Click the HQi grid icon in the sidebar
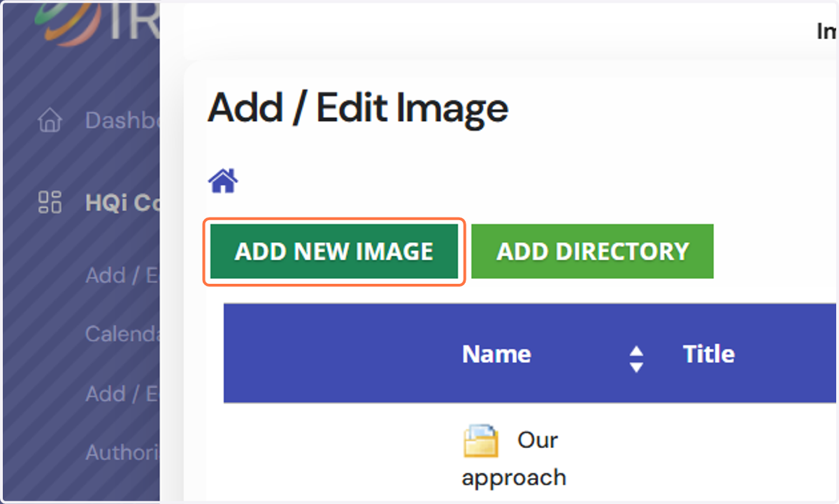Screen dimensions: 839x504 50,202
